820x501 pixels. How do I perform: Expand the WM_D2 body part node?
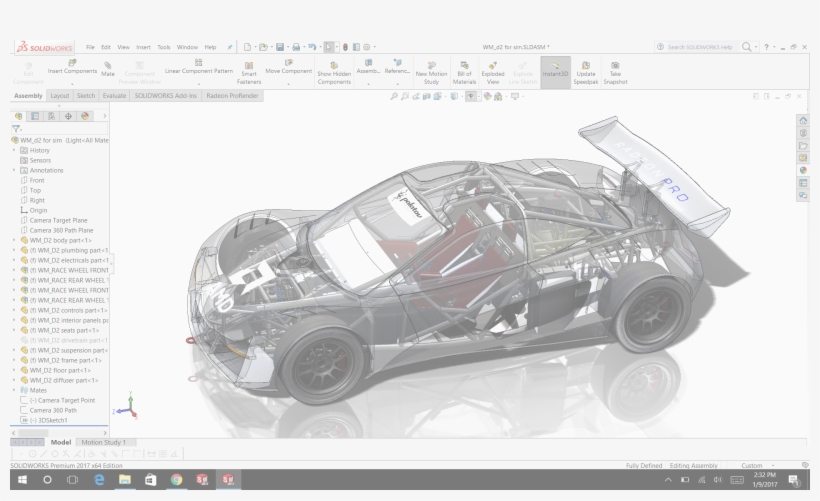coord(14,240)
